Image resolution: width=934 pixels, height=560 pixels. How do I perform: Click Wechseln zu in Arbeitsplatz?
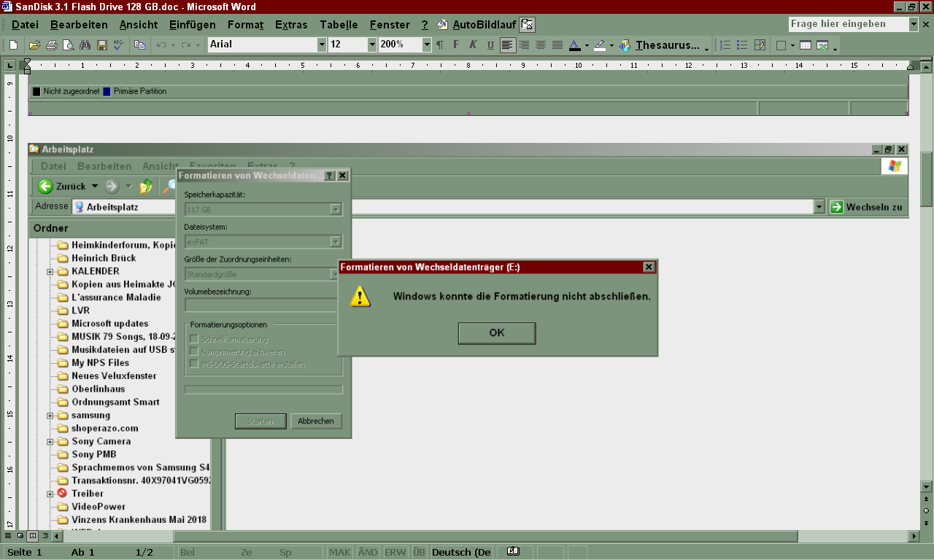click(867, 207)
